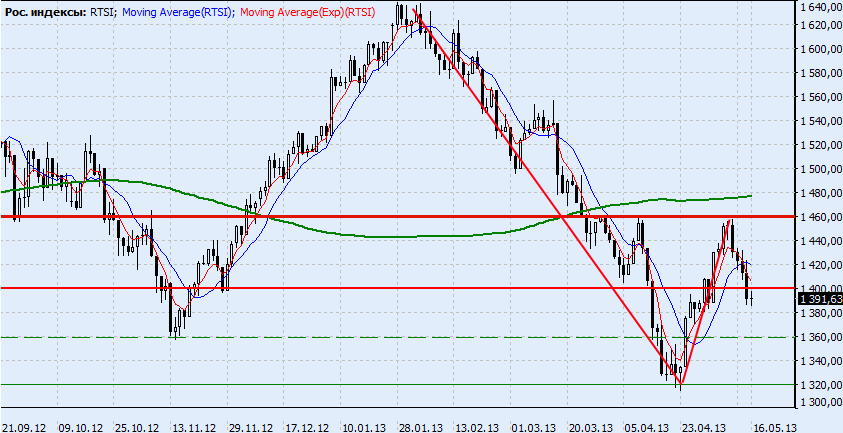Click the 1 600,00 price axis label
Viewport: 843px width, 433px height.
[x=821, y=49]
